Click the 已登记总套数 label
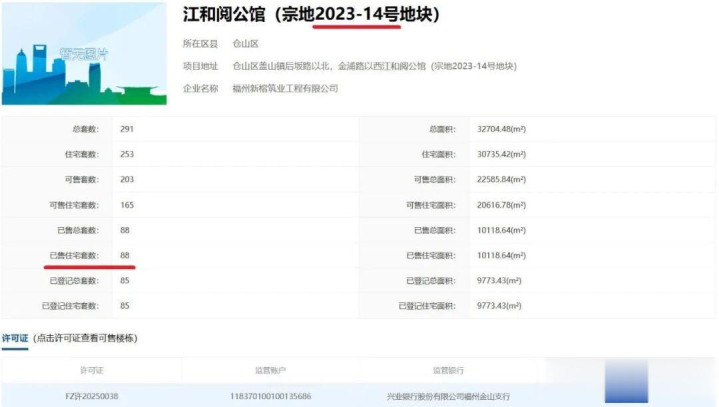The height and width of the screenshot is (407, 719). click(74, 280)
